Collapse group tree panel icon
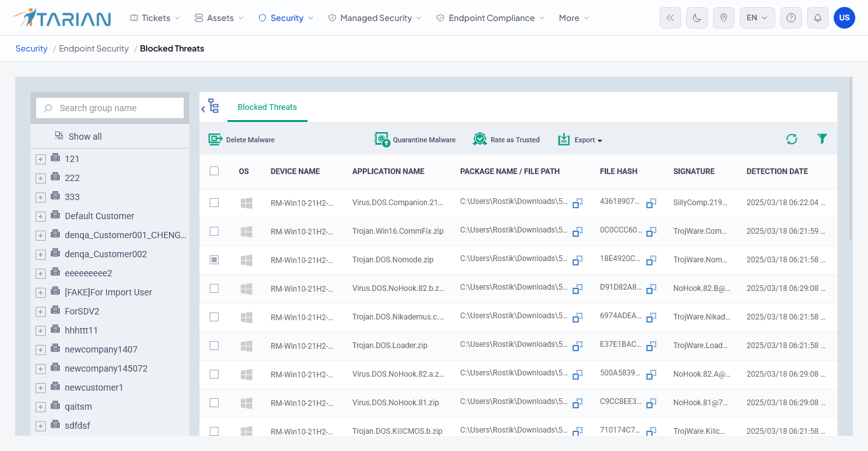Screen dimensions: 868x451 (210, 107)
